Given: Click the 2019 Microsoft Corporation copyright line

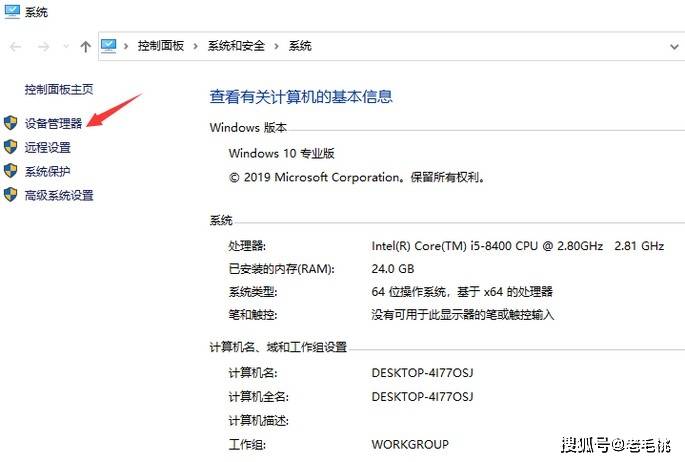Looking at the screenshot, I should (357, 177).
